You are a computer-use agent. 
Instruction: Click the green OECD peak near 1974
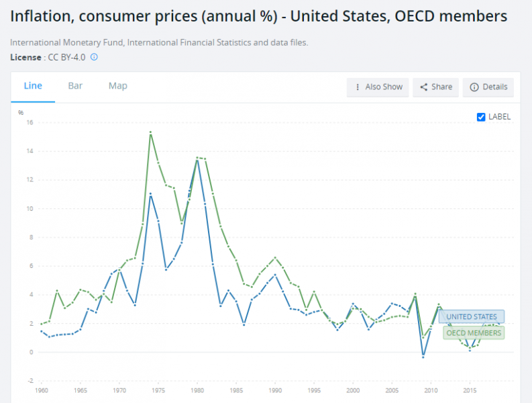[x=150, y=132]
